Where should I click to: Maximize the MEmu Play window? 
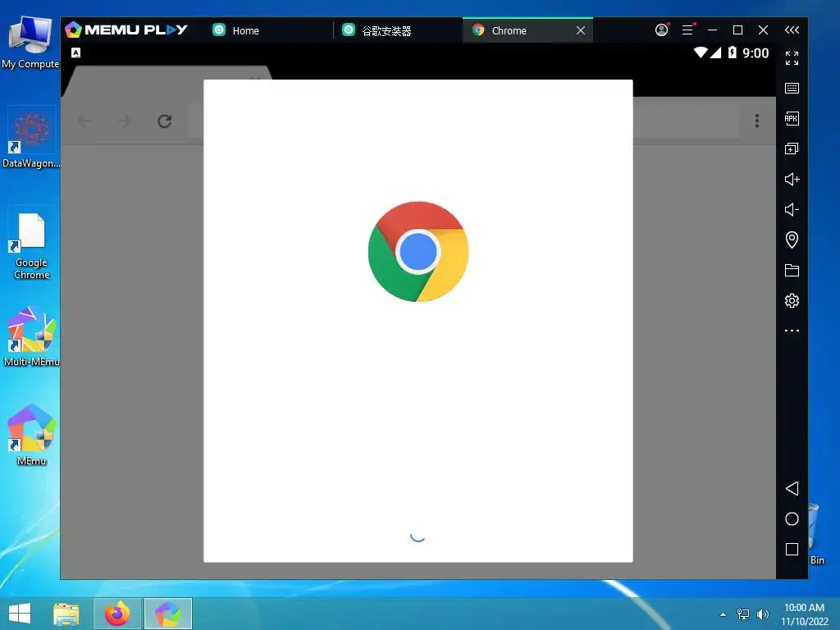[737, 30]
